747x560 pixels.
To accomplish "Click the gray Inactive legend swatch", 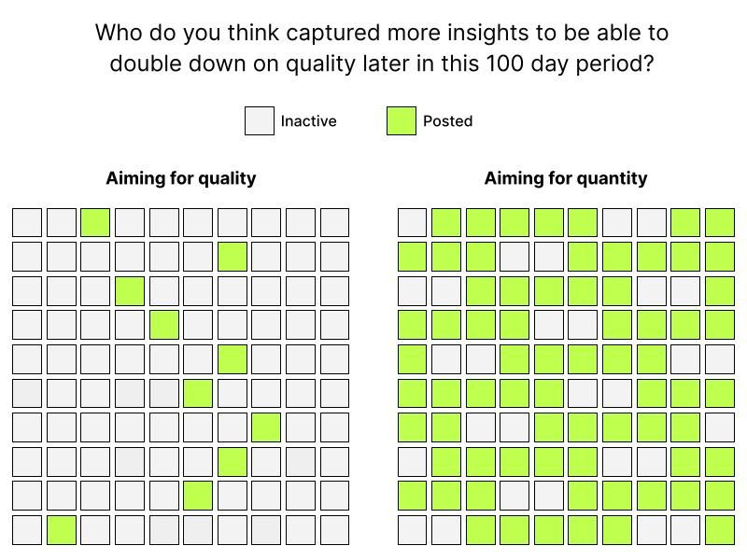I will pyautogui.click(x=260, y=121).
